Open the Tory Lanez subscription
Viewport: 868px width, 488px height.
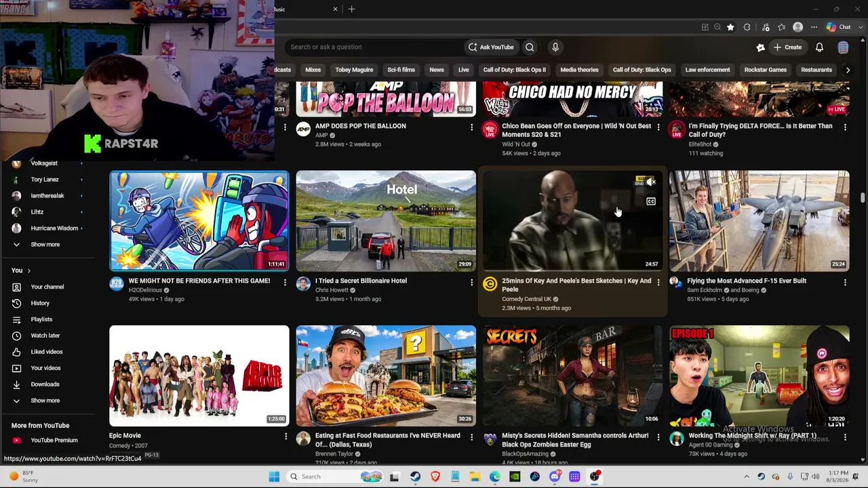(45, 180)
